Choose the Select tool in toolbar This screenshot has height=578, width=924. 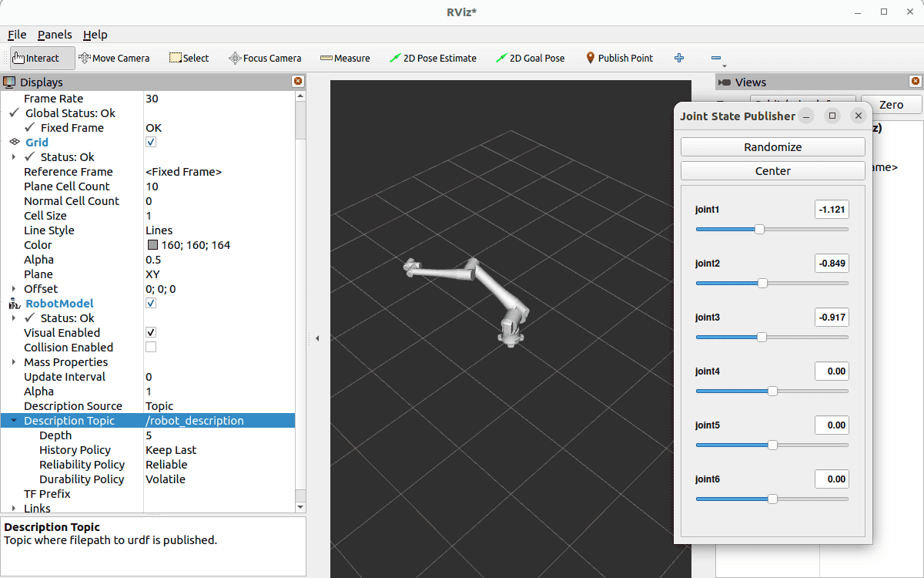[x=189, y=58]
